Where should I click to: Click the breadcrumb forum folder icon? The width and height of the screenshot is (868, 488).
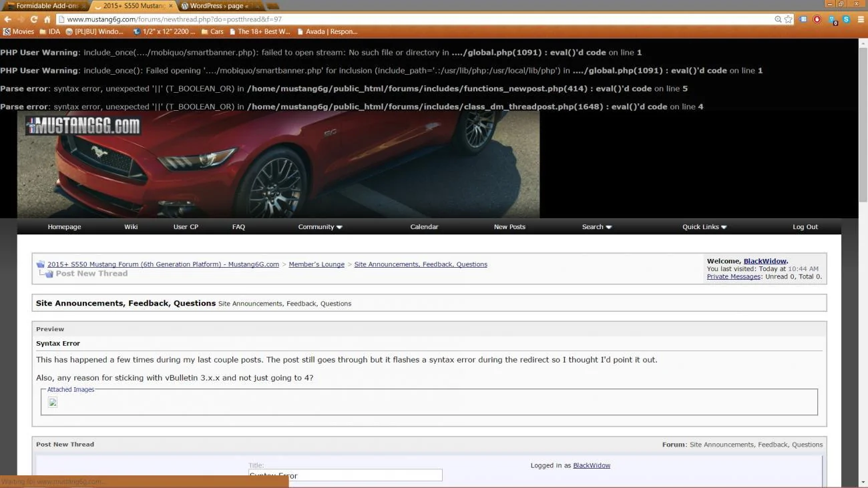(x=40, y=264)
